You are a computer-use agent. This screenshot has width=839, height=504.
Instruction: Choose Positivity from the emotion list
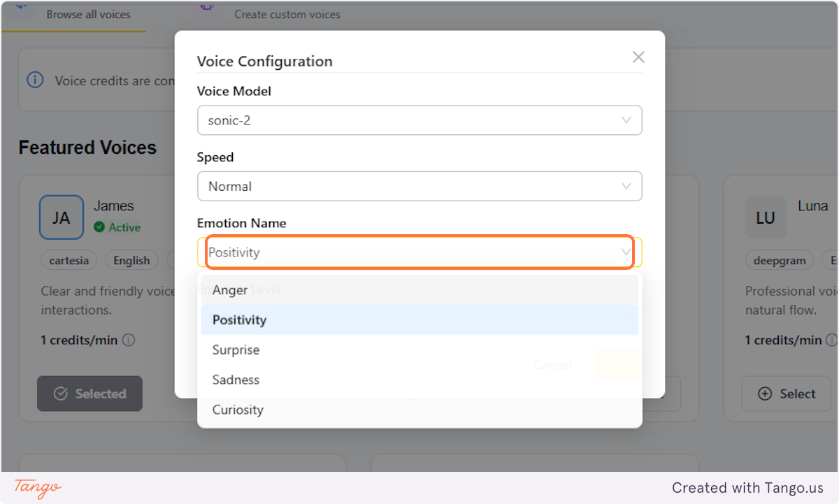[419, 319]
